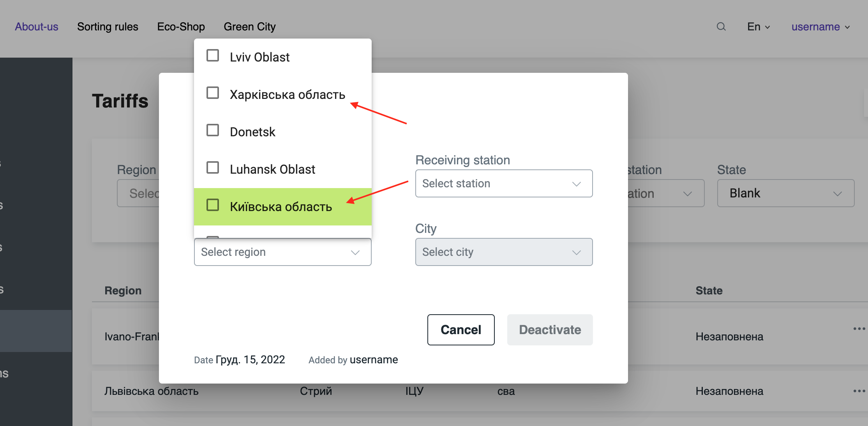This screenshot has width=868, height=426.
Task: Check the Харківська область checkbox
Action: pyautogui.click(x=213, y=93)
